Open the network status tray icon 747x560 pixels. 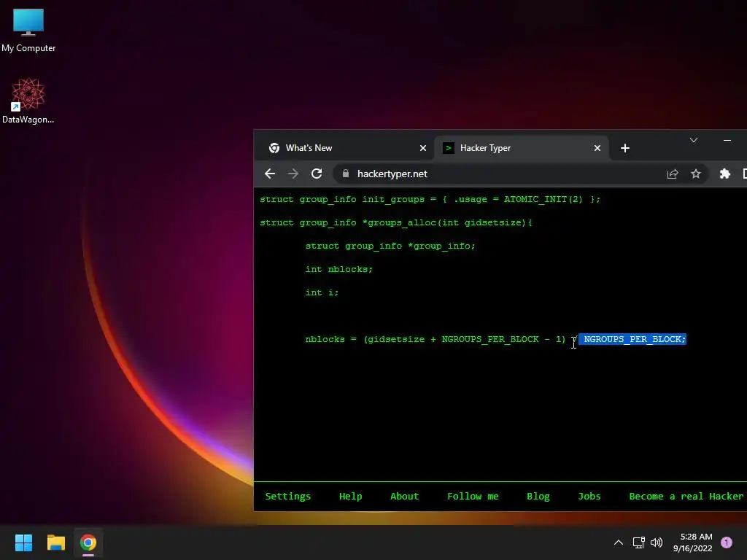(x=638, y=542)
